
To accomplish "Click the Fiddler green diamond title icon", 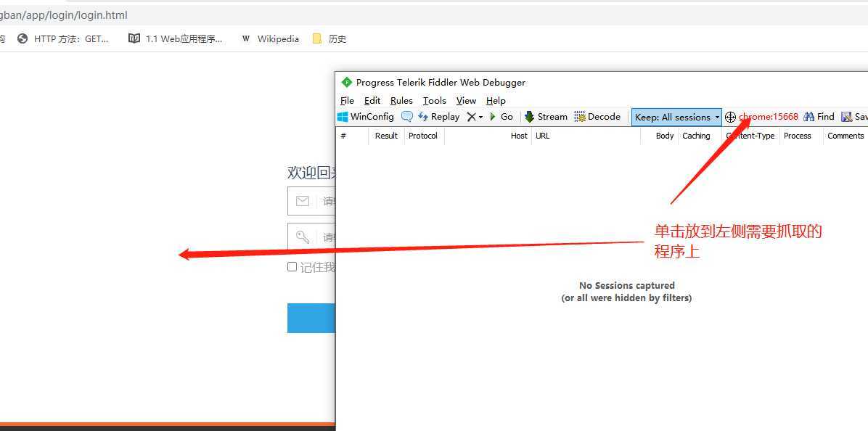I will pos(346,83).
